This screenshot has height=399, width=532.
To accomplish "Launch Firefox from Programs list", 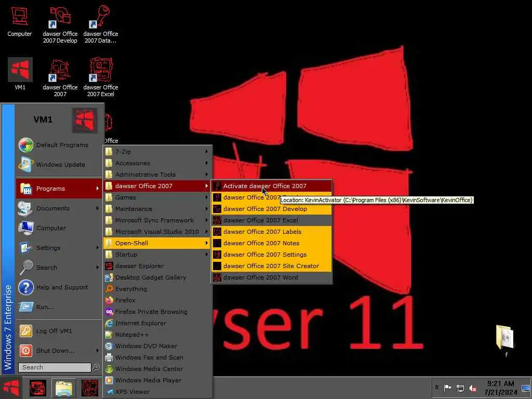I will (157, 300).
